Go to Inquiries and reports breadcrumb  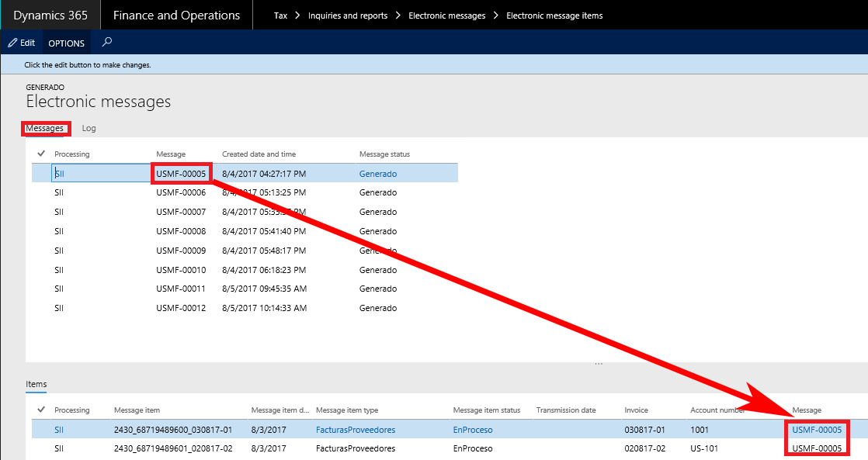pyautogui.click(x=348, y=16)
